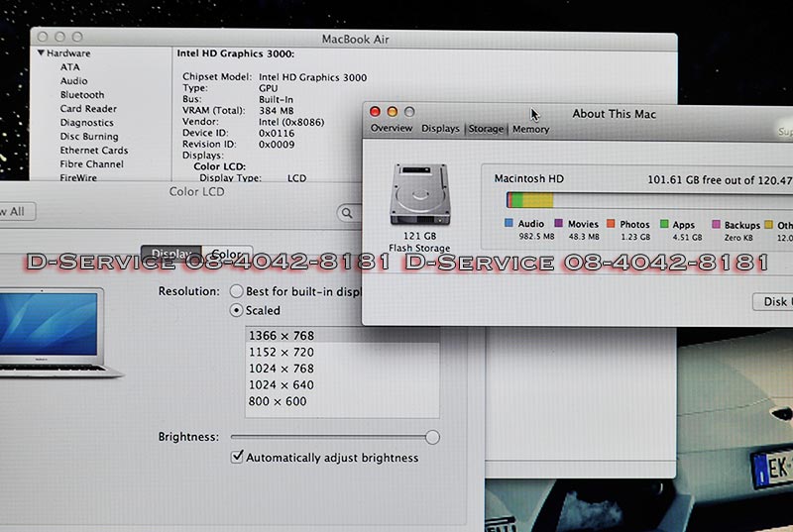
Task: Open the Memory tab in About This Mac
Action: (x=530, y=130)
